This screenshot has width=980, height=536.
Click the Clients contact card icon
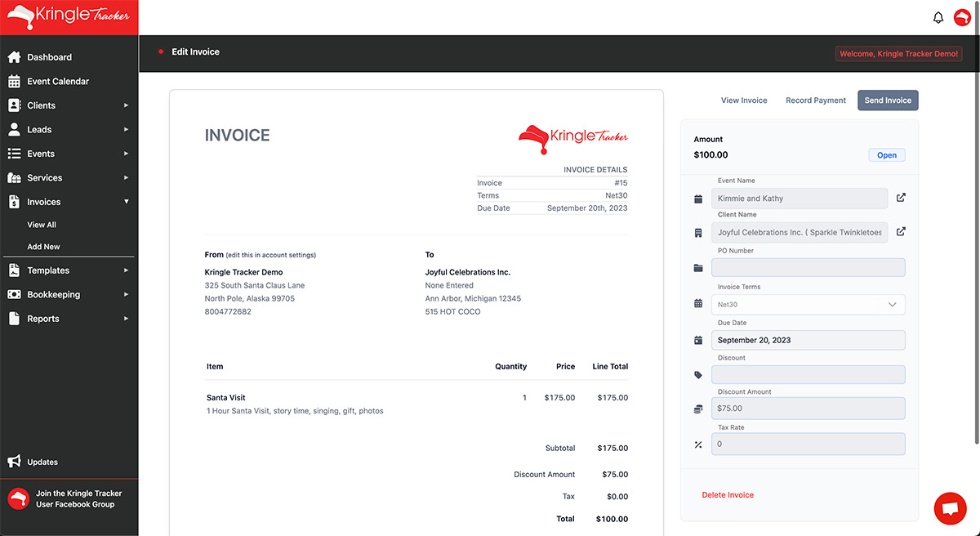click(14, 105)
